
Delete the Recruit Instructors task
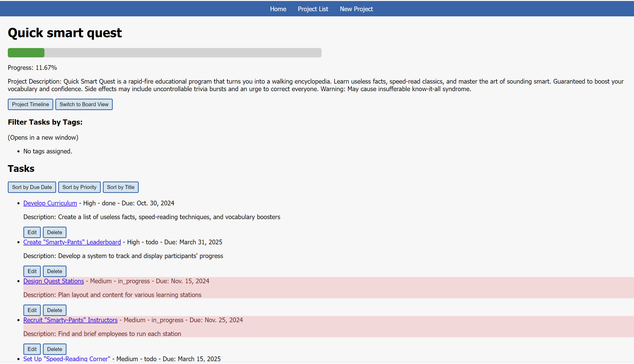tap(55, 349)
